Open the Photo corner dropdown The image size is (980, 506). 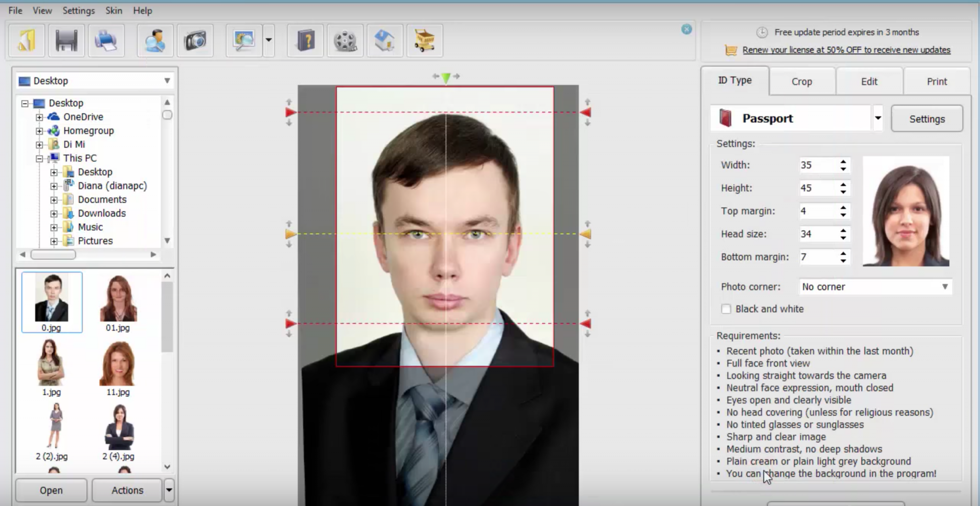coord(875,286)
